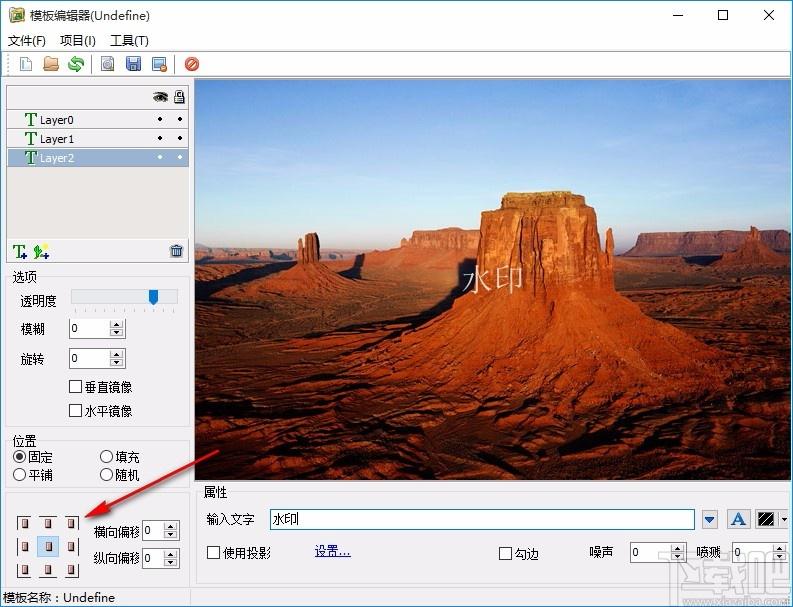Enable the 水平镜像 checkbox

(x=75, y=410)
